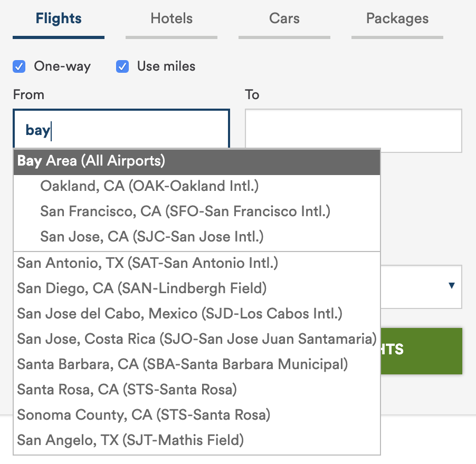Screen dimensions: 476x464
Task: Select San Jose, CA (SJC) option
Action: point(151,237)
